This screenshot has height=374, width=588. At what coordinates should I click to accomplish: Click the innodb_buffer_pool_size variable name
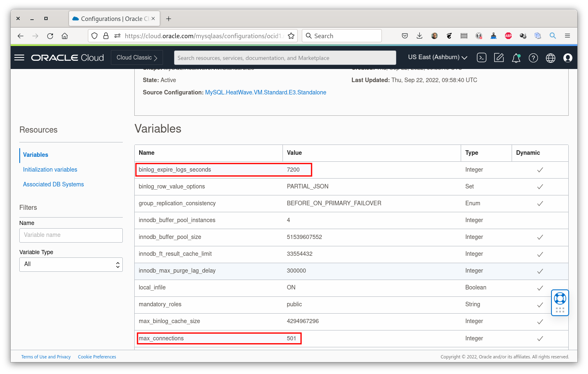coord(170,237)
